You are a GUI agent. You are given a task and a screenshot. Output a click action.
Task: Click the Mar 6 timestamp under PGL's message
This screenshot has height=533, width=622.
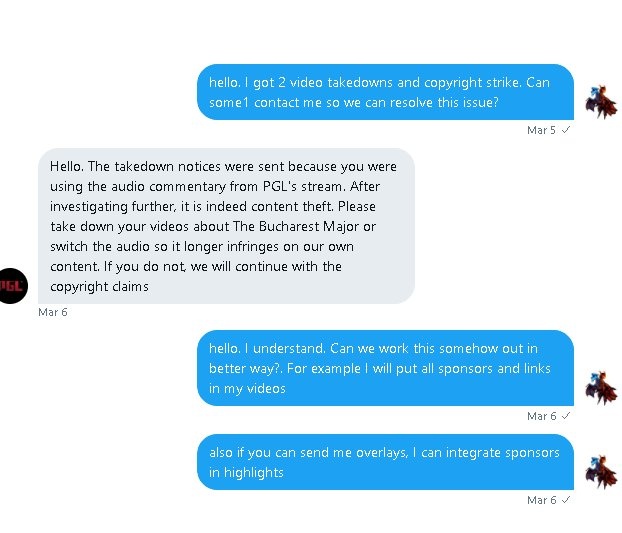click(52, 312)
